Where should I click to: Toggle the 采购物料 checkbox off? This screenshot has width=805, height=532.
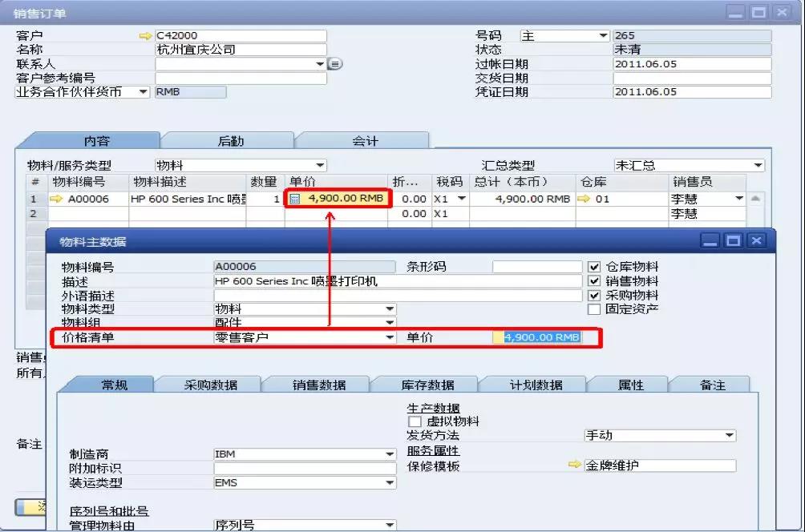(x=596, y=295)
